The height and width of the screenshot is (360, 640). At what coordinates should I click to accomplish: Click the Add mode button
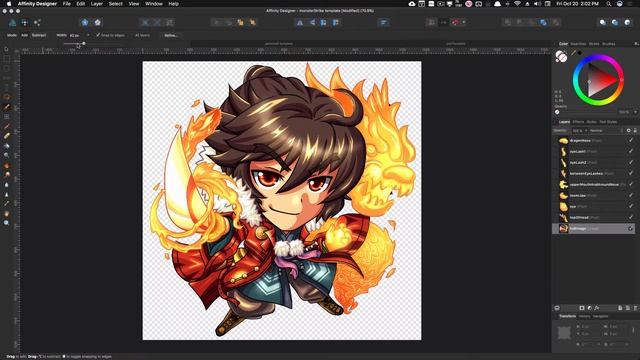tap(24, 36)
